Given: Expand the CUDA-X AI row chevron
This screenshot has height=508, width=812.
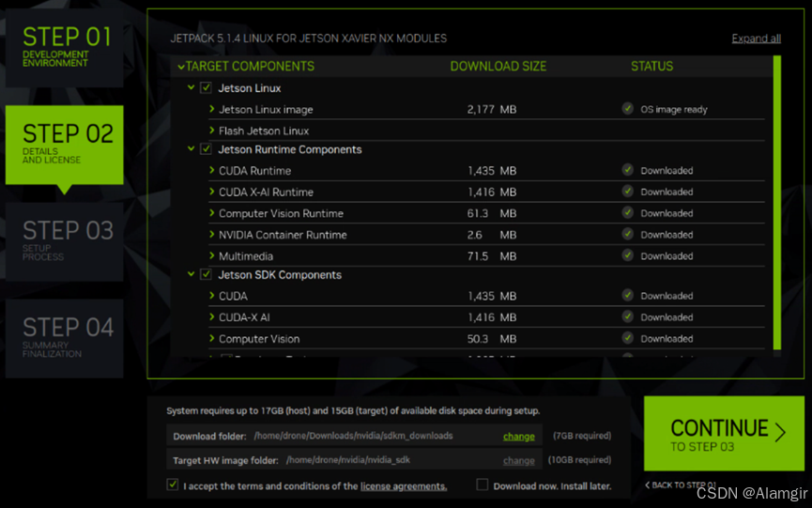Looking at the screenshot, I should (x=211, y=316).
